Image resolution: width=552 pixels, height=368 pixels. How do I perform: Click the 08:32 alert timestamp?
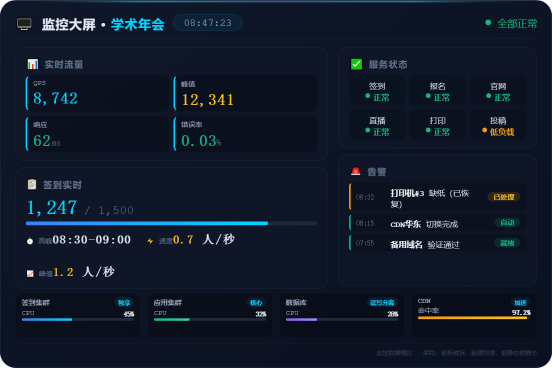tap(365, 197)
